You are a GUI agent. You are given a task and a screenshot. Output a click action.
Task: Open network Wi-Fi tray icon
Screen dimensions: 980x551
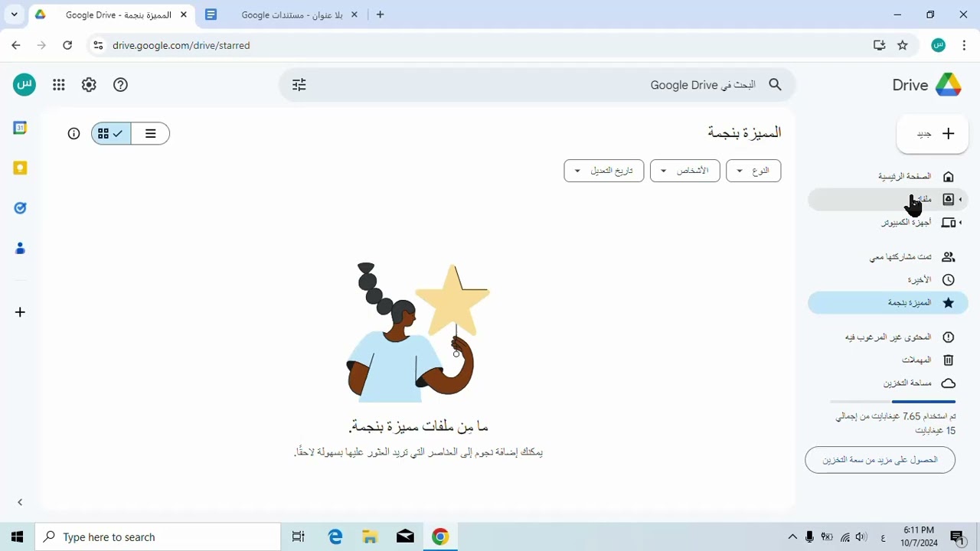click(x=845, y=537)
